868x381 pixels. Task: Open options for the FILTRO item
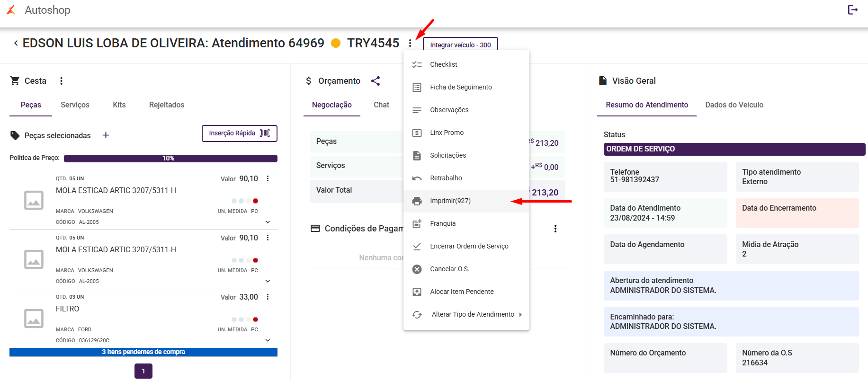coord(268,297)
